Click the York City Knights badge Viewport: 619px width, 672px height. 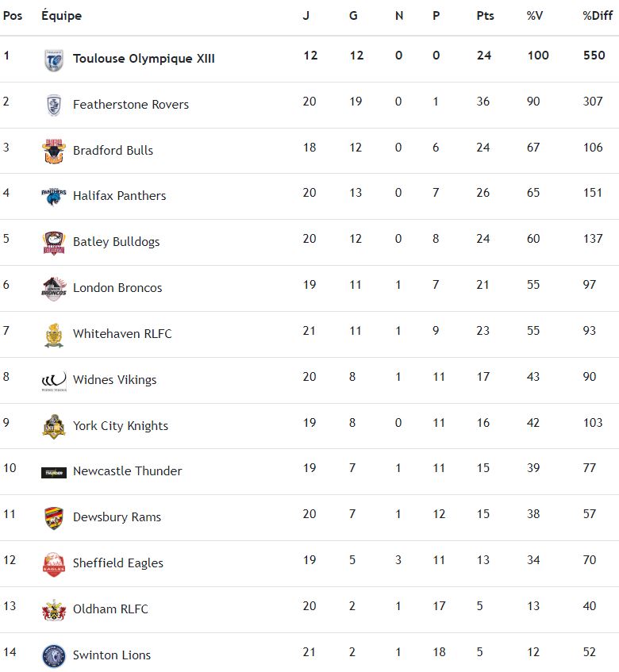54,426
